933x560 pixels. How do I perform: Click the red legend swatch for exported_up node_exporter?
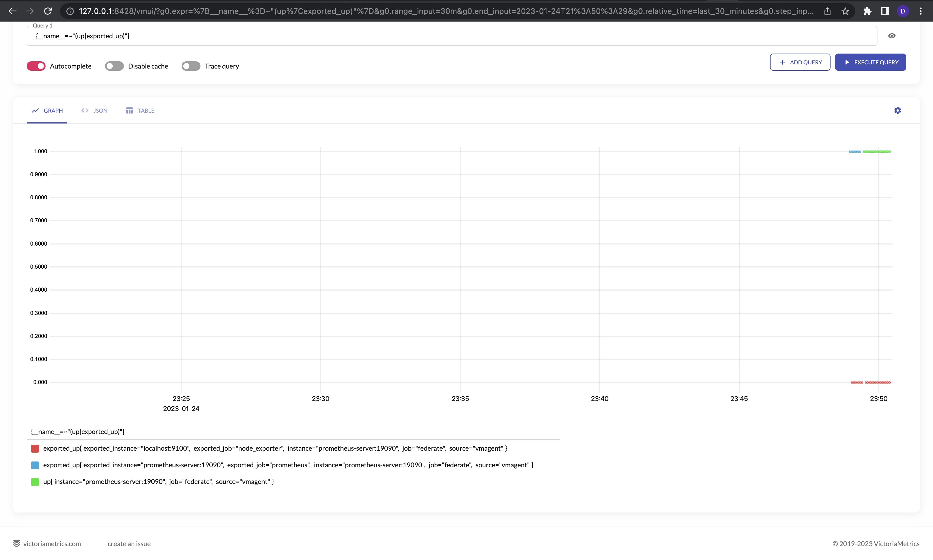35,448
